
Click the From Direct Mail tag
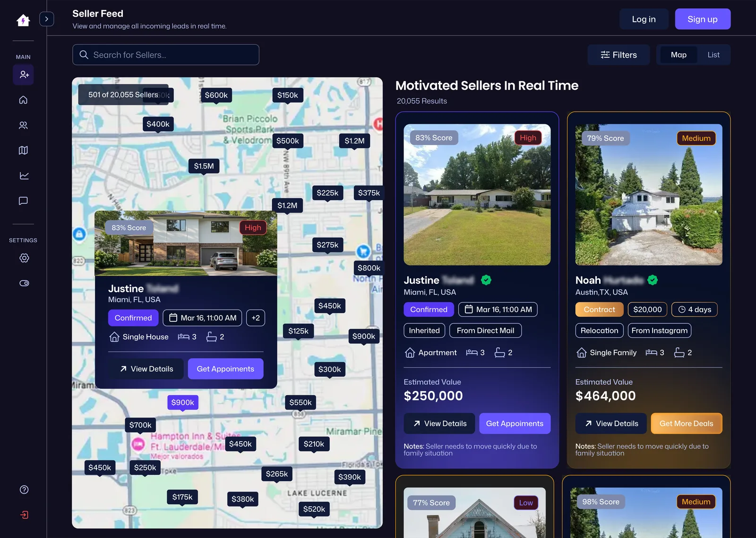(x=485, y=330)
